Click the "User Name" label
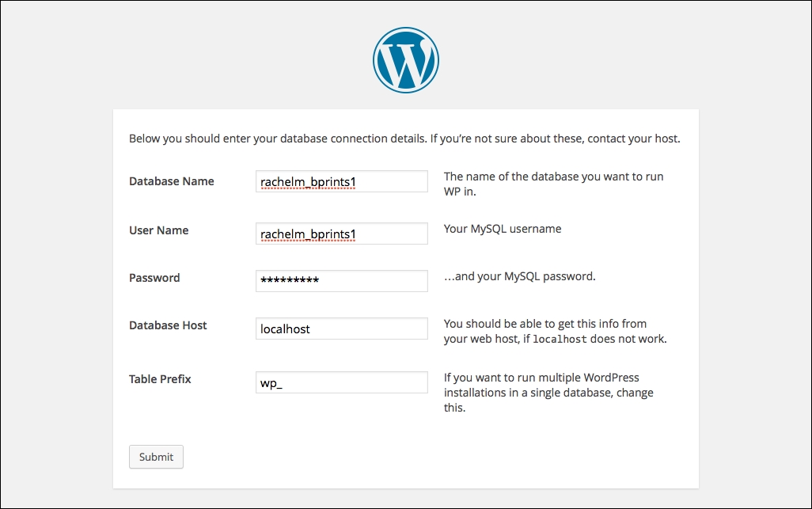Screen dimensions: 812x509 pos(158,230)
